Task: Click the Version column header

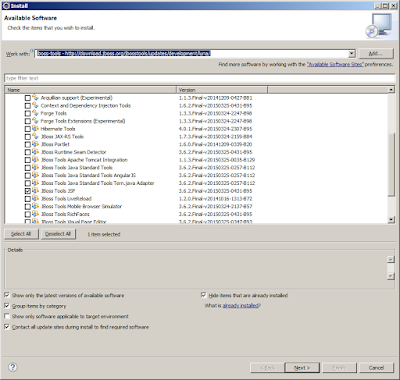Action: coord(222,90)
